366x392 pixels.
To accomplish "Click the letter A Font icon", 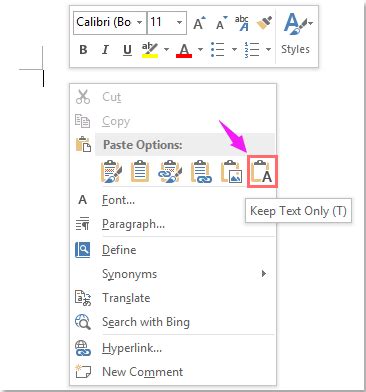I will [x=82, y=200].
